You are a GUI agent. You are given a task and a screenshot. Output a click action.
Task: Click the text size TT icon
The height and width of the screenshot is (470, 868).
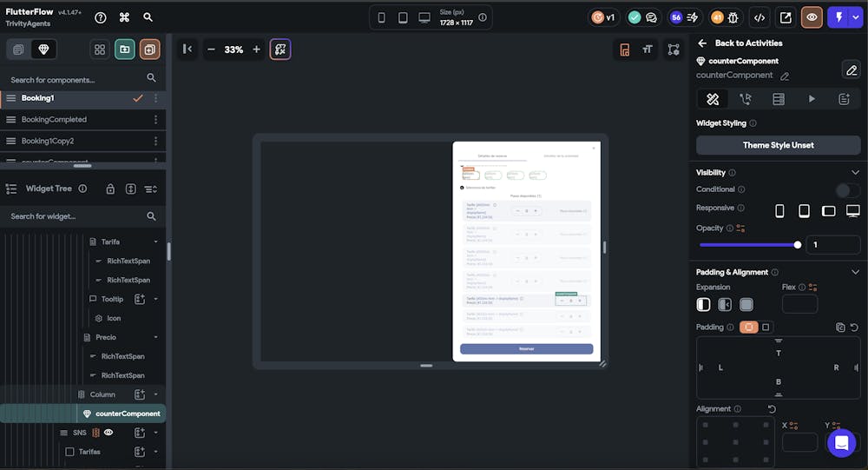coord(648,50)
